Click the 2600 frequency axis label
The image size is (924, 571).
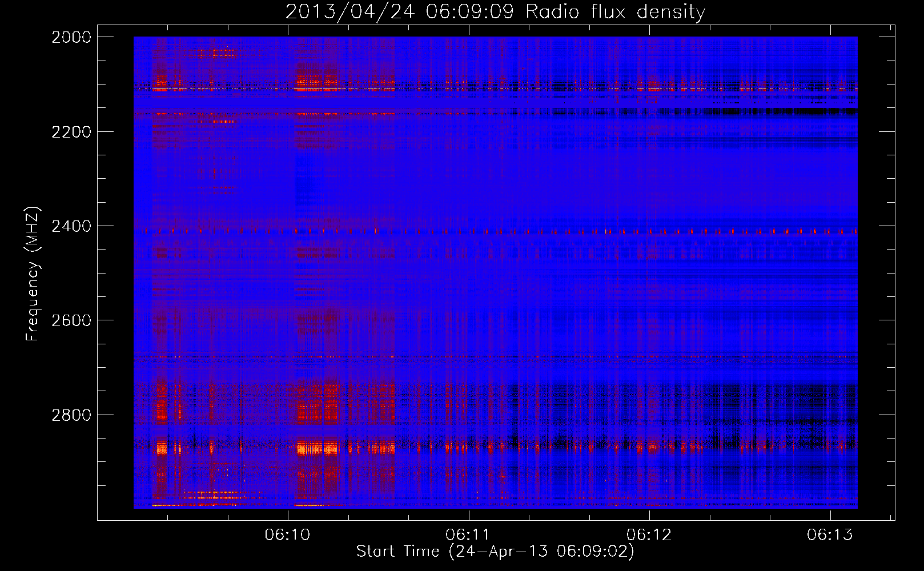(x=71, y=320)
